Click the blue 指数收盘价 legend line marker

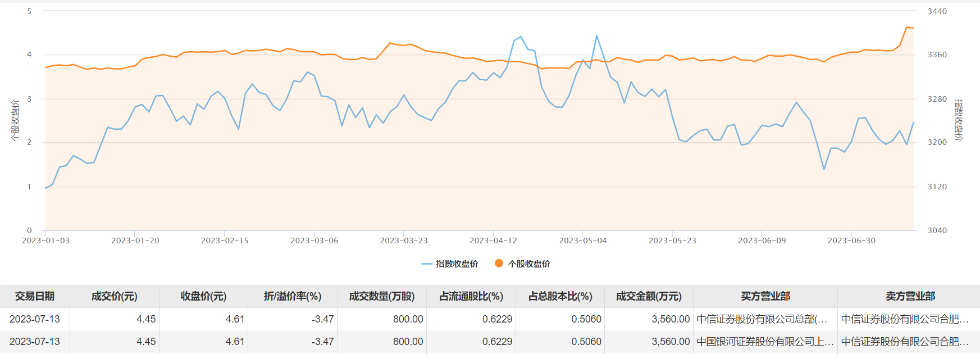point(427,264)
